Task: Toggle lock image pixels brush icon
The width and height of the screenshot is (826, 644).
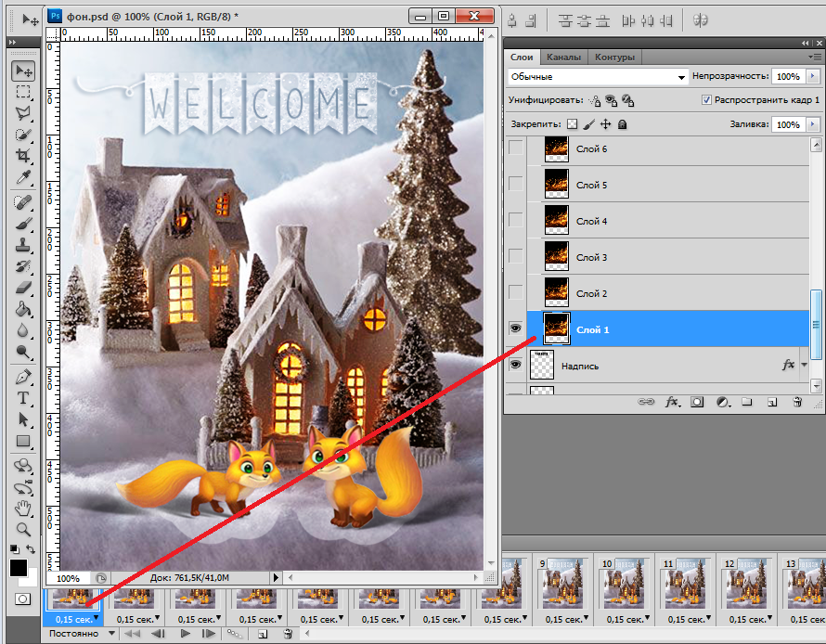Action: pyautogui.click(x=589, y=124)
